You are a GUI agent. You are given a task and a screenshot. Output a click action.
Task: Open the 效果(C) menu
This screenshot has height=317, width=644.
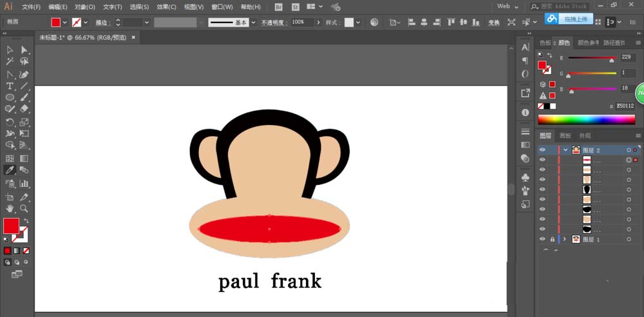(x=166, y=7)
